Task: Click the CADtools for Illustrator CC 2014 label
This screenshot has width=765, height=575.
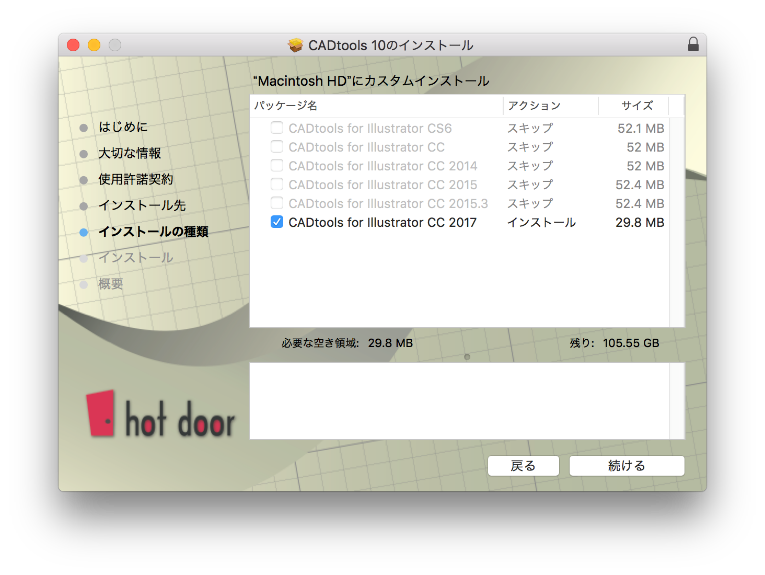Action: coord(382,166)
